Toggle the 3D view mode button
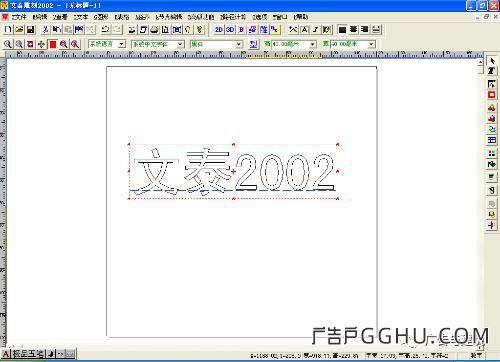 pyautogui.click(x=230, y=30)
